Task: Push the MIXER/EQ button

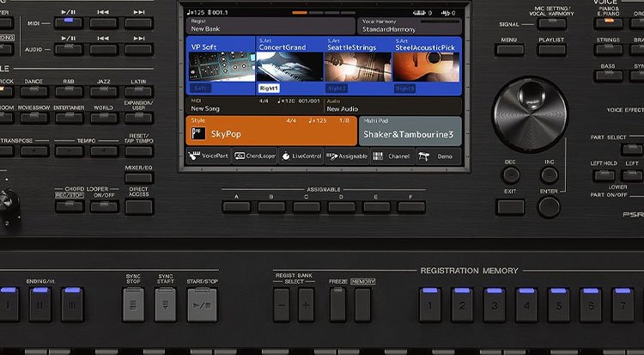Action: point(139,178)
